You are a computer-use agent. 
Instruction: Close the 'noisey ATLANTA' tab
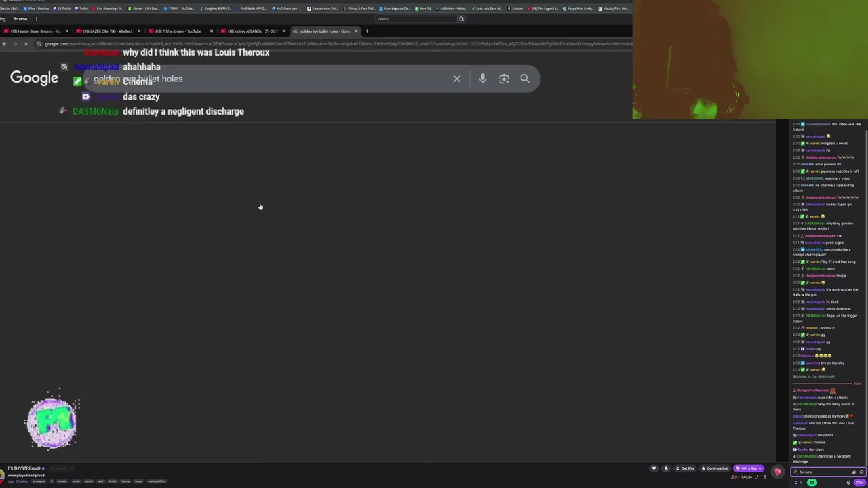283,31
